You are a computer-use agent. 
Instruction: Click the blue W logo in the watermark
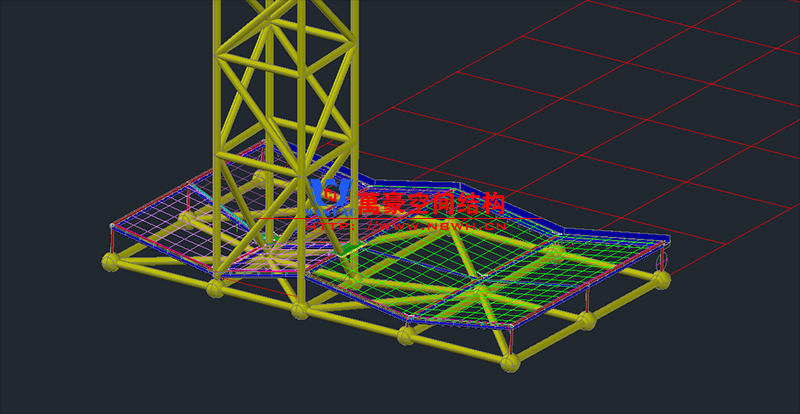[329, 197]
